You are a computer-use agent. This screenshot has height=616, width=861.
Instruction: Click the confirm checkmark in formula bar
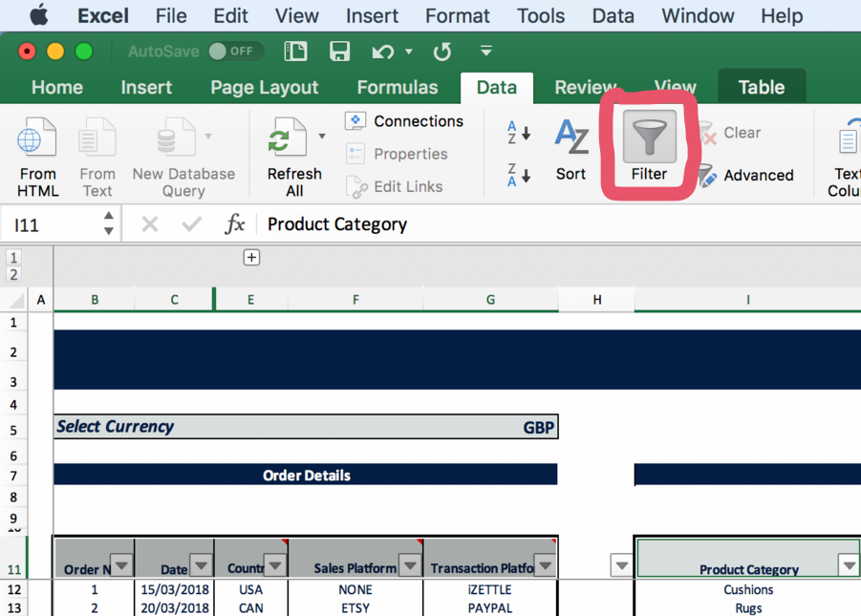pos(191,224)
